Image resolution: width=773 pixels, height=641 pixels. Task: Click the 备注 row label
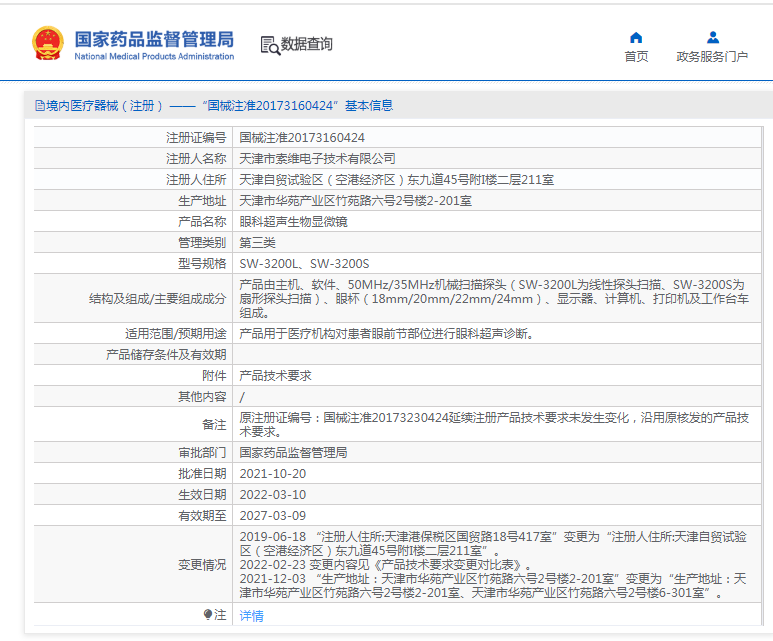[214, 425]
